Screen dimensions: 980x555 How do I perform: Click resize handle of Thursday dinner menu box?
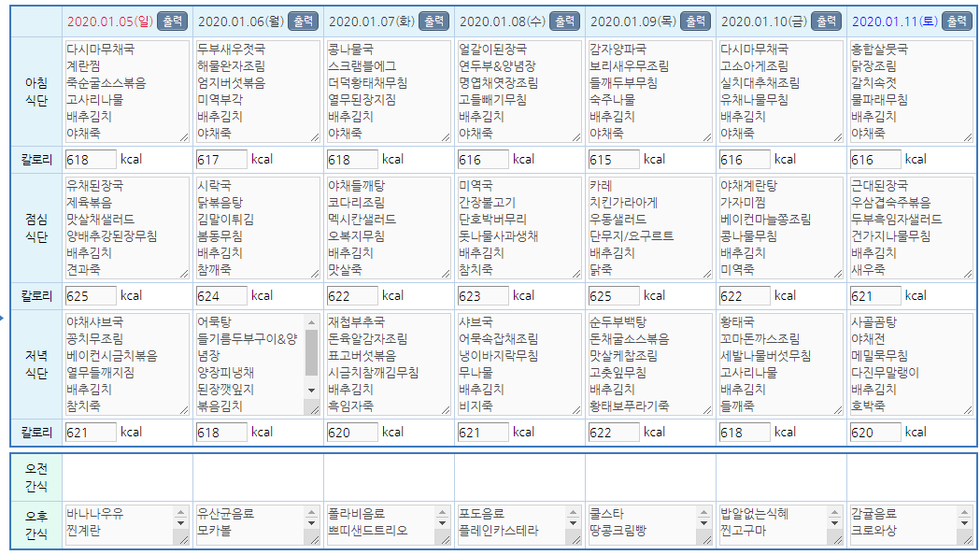706,409
